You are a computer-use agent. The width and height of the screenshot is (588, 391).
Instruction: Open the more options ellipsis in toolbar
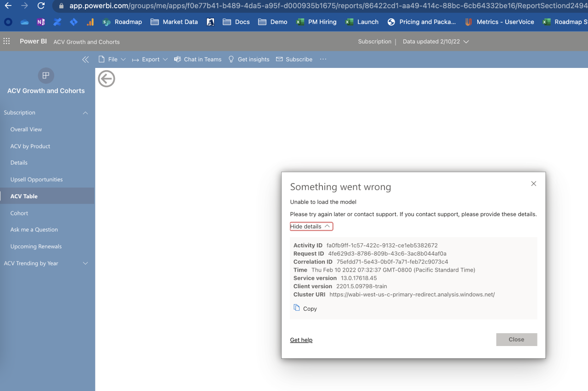pyautogui.click(x=323, y=59)
